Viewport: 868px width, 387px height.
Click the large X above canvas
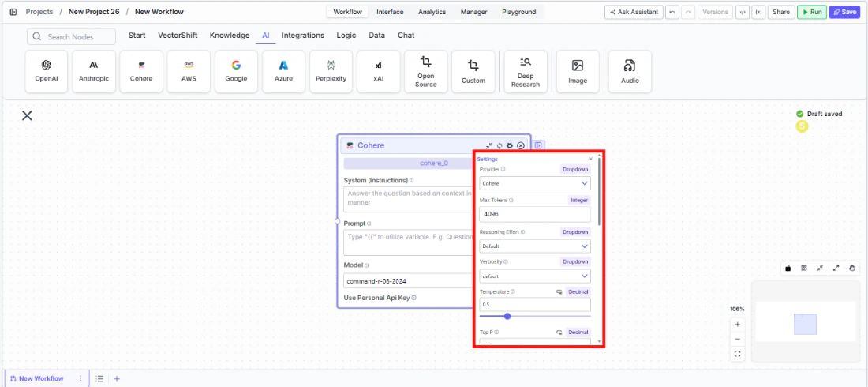tap(27, 115)
